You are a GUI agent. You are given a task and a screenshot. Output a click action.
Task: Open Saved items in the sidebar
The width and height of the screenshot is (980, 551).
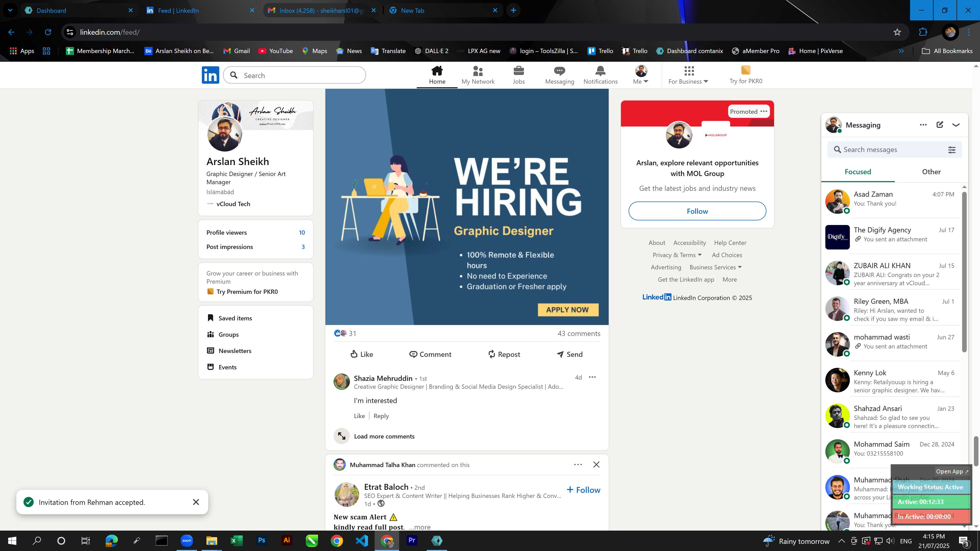tap(229, 318)
